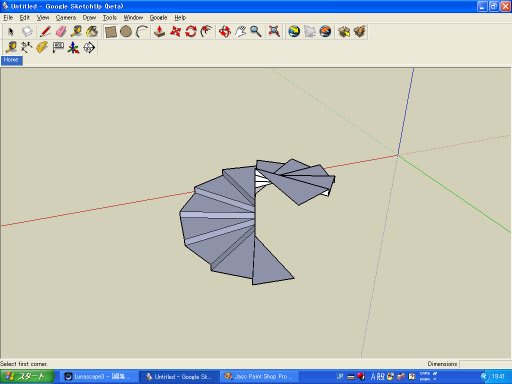Select the Paint Bucket tool

tap(92, 32)
